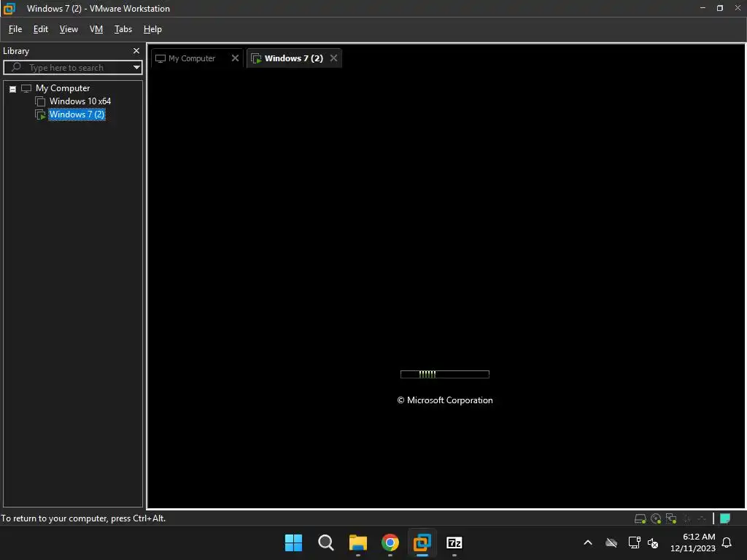Open the Library search dropdown arrow
The image size is (747, 560).
coord(136,68)
